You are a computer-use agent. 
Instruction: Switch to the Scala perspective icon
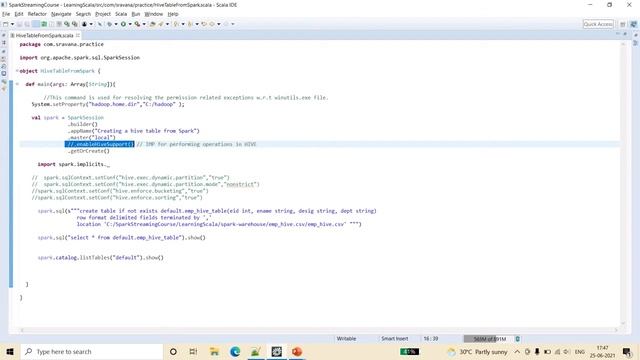click(633, 24)
